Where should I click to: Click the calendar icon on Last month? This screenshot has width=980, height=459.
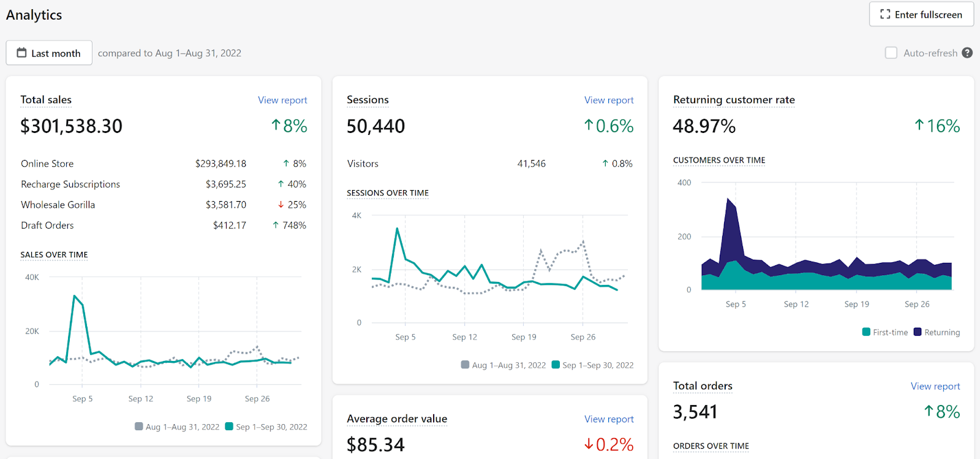[x=21, y=53]
